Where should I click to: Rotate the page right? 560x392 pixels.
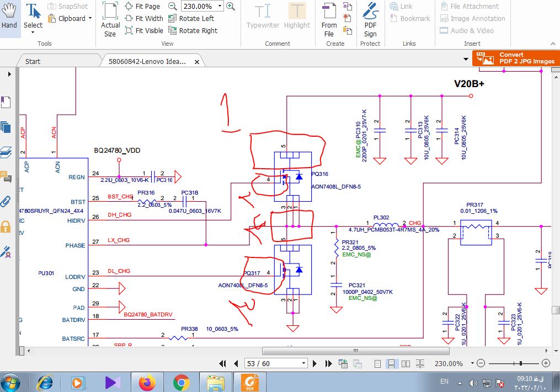click(193, 31)
